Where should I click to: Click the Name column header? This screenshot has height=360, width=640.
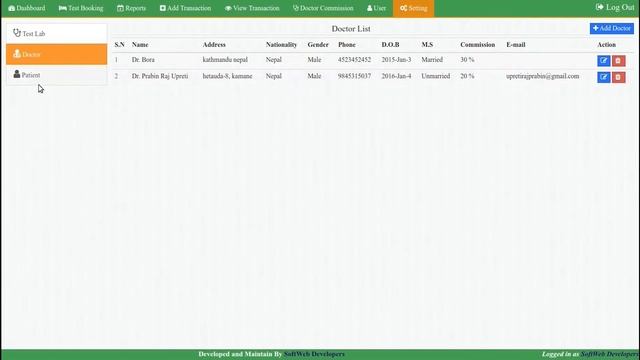coord(140,45)
